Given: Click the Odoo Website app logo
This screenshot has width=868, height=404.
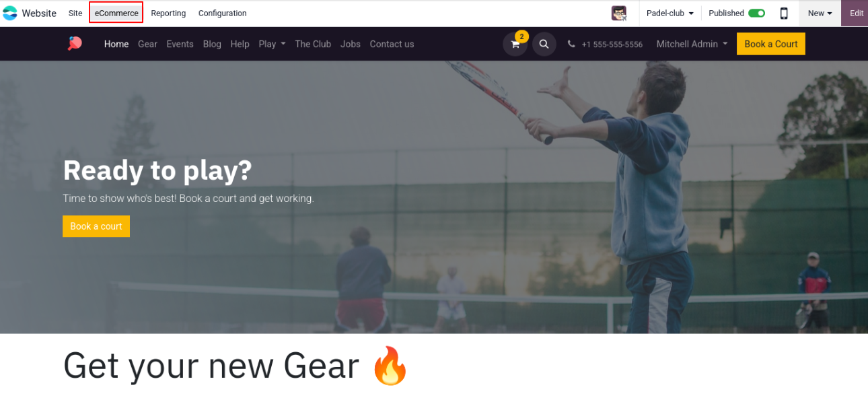Looking at the screenshot, I should tap(10, 13).
